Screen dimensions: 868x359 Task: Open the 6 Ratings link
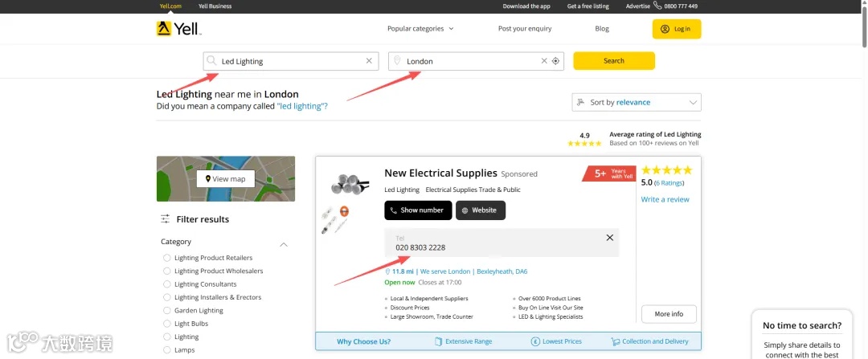669,183
